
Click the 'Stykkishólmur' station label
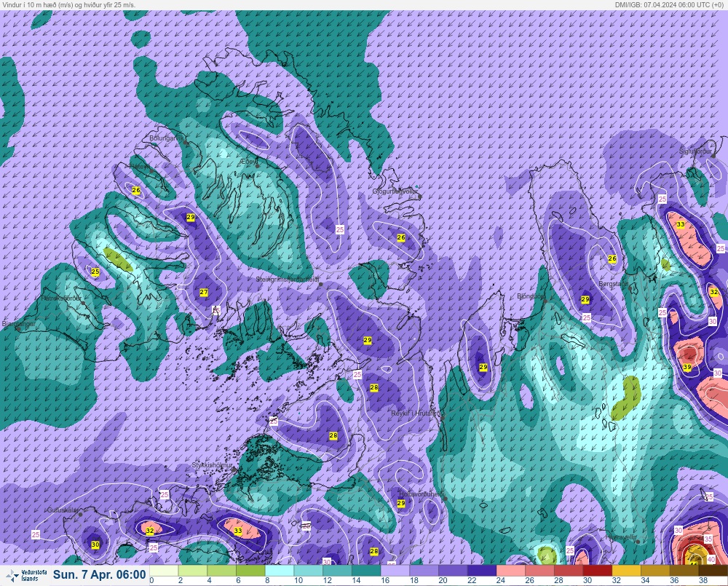(x=212, y=465)
